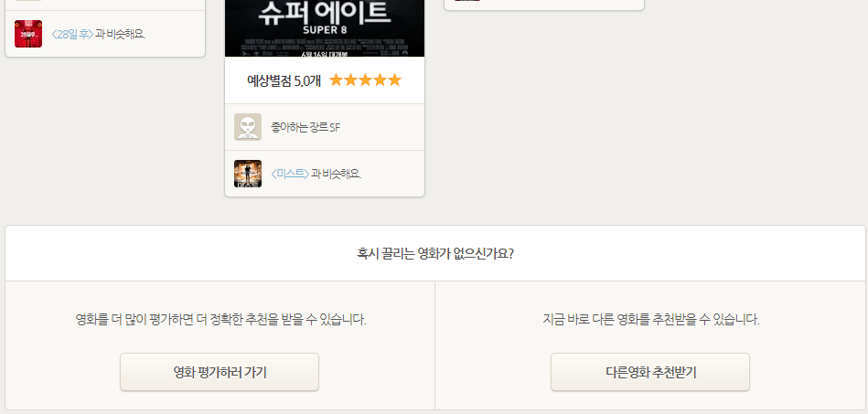
Task: Open the <미스트> movie link
Action: [x=290, y=174]
